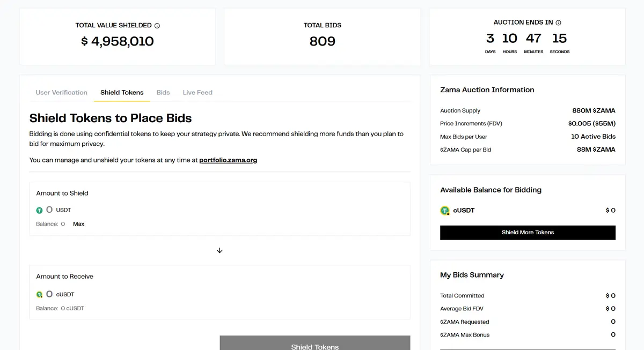The image size is (644, 350).
Task: Open the Live Feed tab
Action: (197, 92)
